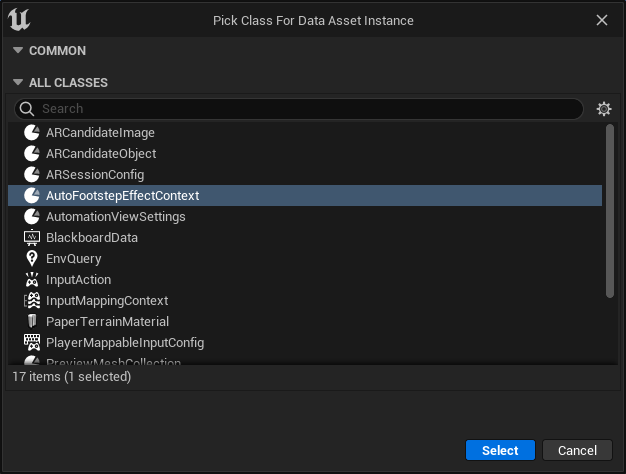
Task: Click the PlayerMappableInputConfig keyboard icon
Action: [x=32, y=343]
